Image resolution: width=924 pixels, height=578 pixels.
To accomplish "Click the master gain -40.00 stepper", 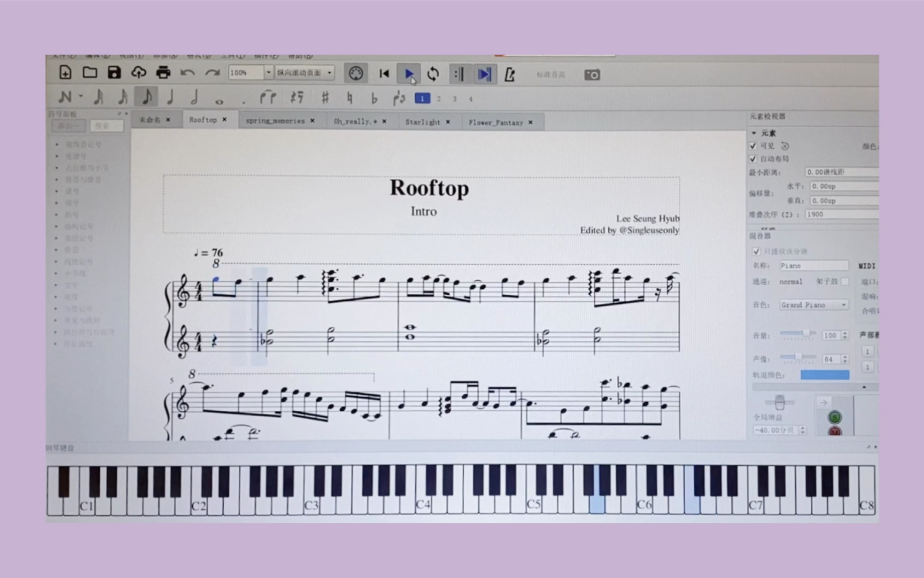I will [803, 430].
